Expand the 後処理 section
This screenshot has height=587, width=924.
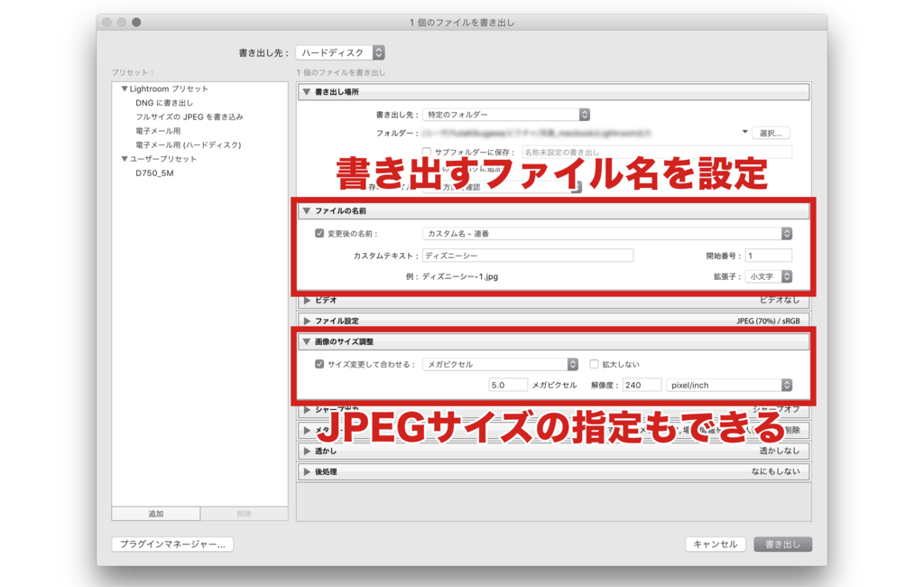pos(307,472)
